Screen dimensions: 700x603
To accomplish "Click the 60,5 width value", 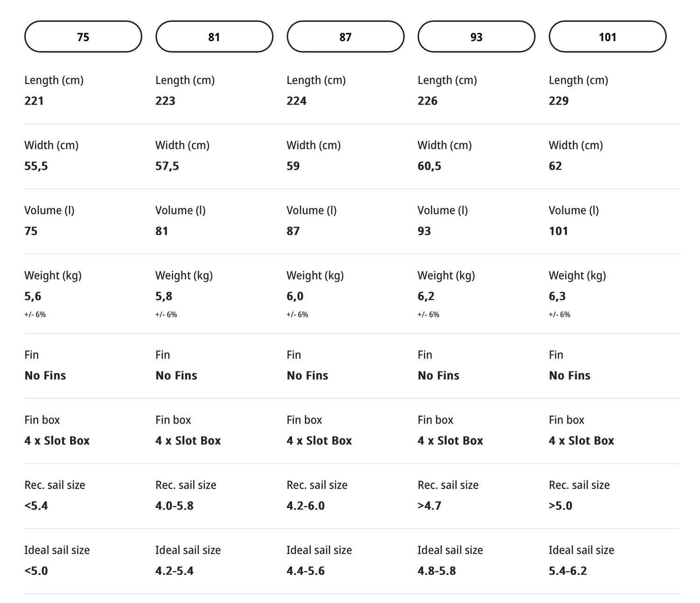I will click(429, 166).
